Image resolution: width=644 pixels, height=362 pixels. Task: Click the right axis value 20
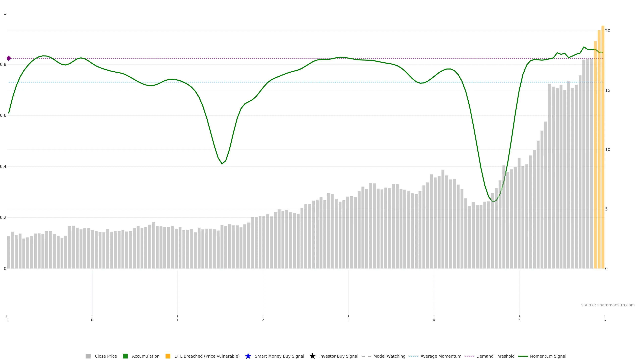[x=607, y=31]
